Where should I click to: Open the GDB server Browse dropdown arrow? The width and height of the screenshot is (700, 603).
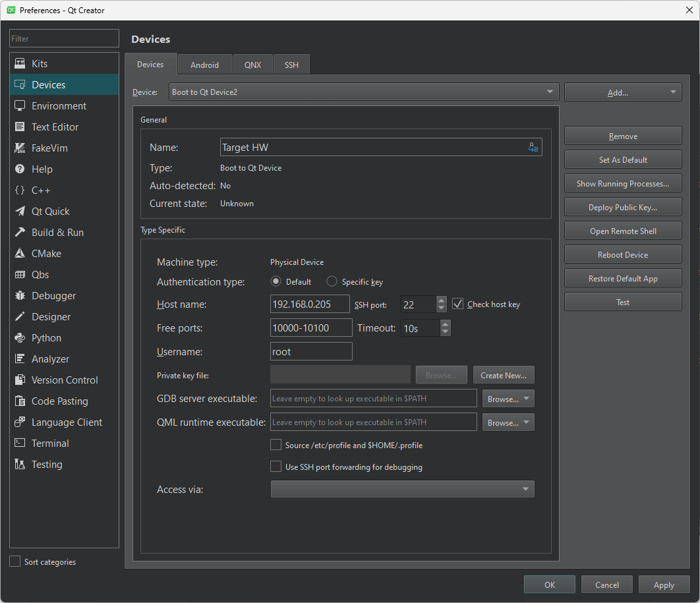[525, 398]
